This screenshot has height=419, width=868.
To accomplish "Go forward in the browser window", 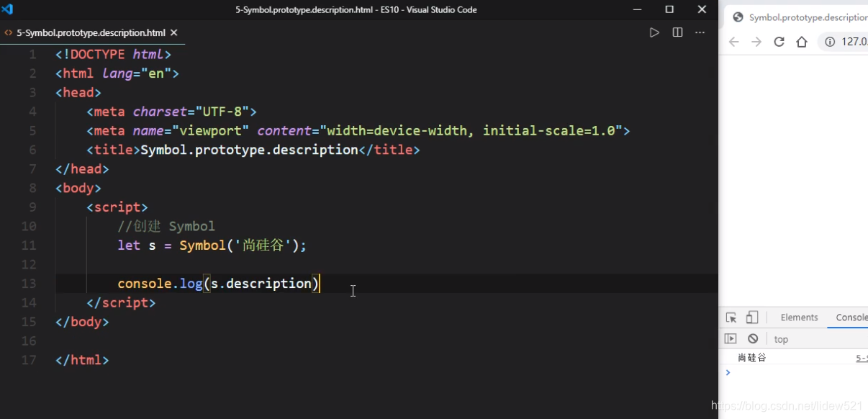I will 756,42.
